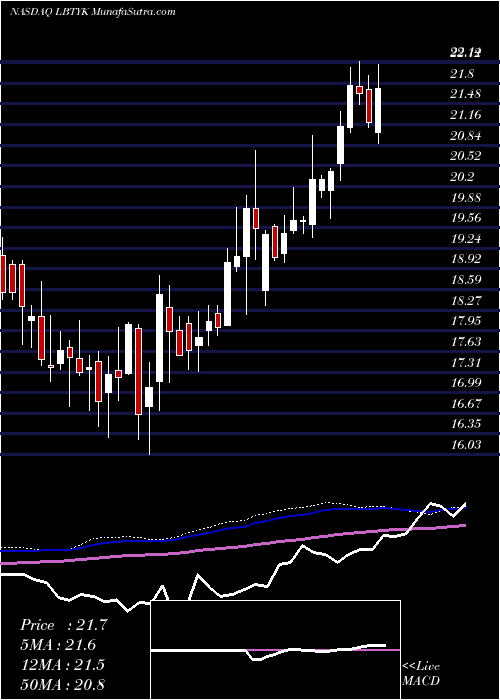Click the 20.52 price axis label
500x700 pixels.
466,156
